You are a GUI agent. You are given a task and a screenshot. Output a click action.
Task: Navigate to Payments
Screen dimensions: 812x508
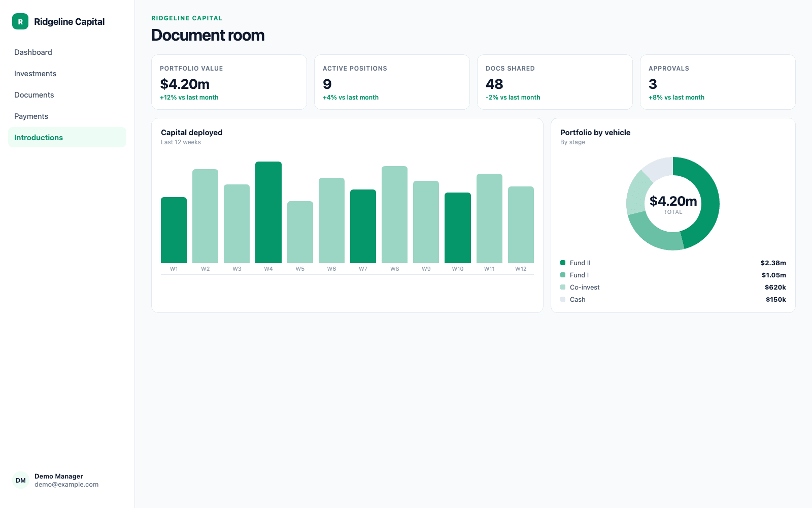click(x=67, y=116)
